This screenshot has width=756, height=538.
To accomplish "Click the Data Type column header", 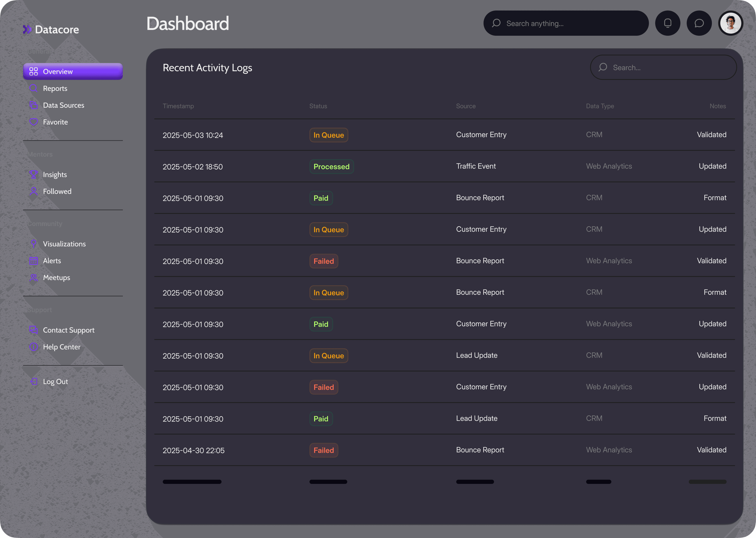I will click(600, 106).
